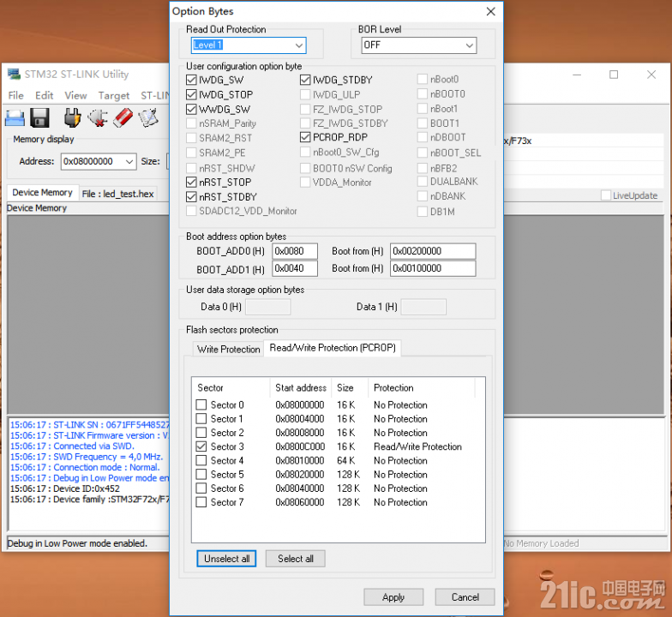Open the File menu
The image size is (672, 617).
click(15, 95)
